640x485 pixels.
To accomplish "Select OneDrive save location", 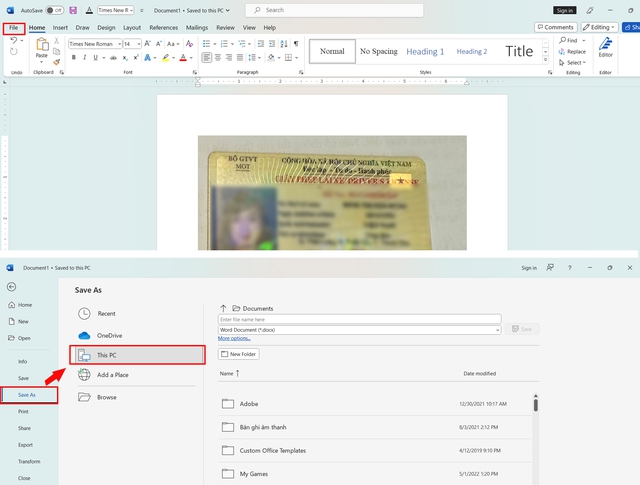I will click(108, 335).
